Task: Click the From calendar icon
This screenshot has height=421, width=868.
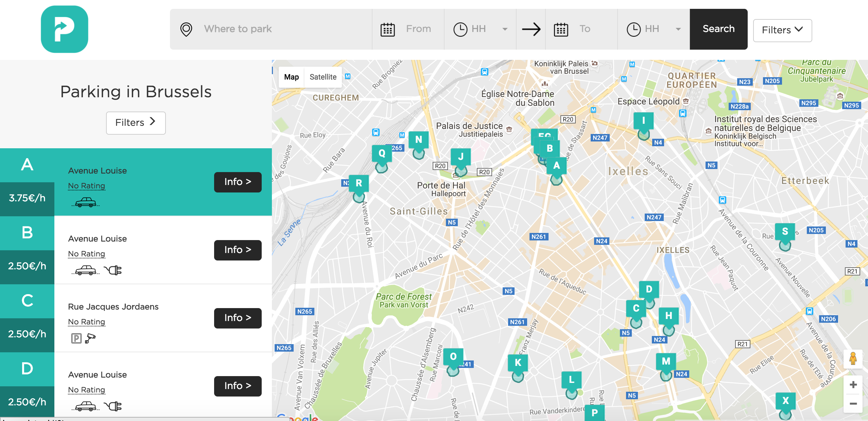Action: click(x=387, y=30)
